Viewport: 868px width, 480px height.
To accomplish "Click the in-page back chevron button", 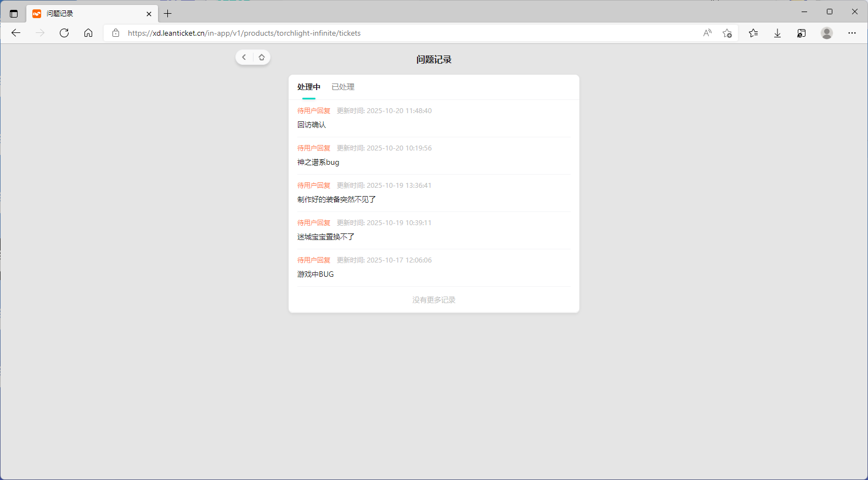I will point(244,57).
